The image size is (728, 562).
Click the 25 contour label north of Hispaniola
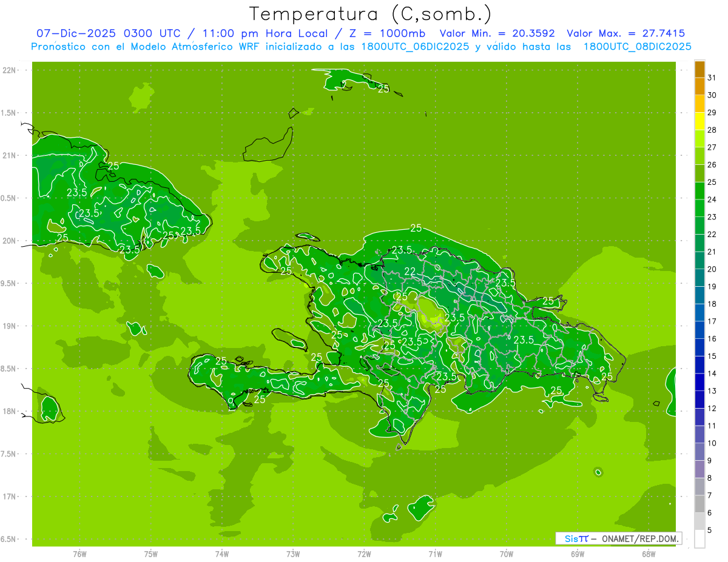[x=416, y=228]
